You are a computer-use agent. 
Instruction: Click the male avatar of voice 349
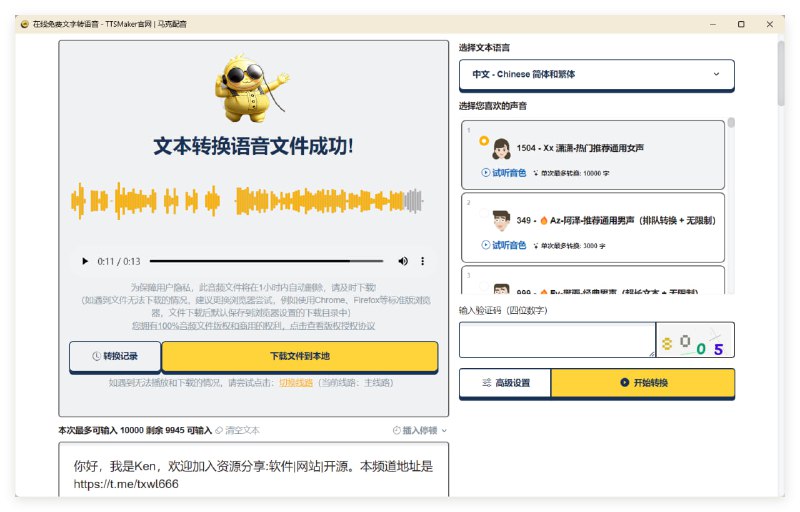[x=502, y=221]
